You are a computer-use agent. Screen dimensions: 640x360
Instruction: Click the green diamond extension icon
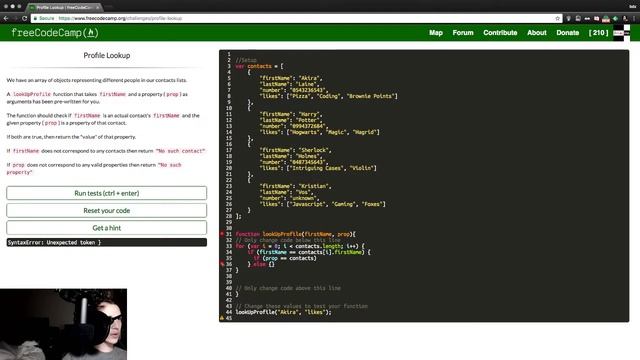pyautogui.click(x=616, y=18)
